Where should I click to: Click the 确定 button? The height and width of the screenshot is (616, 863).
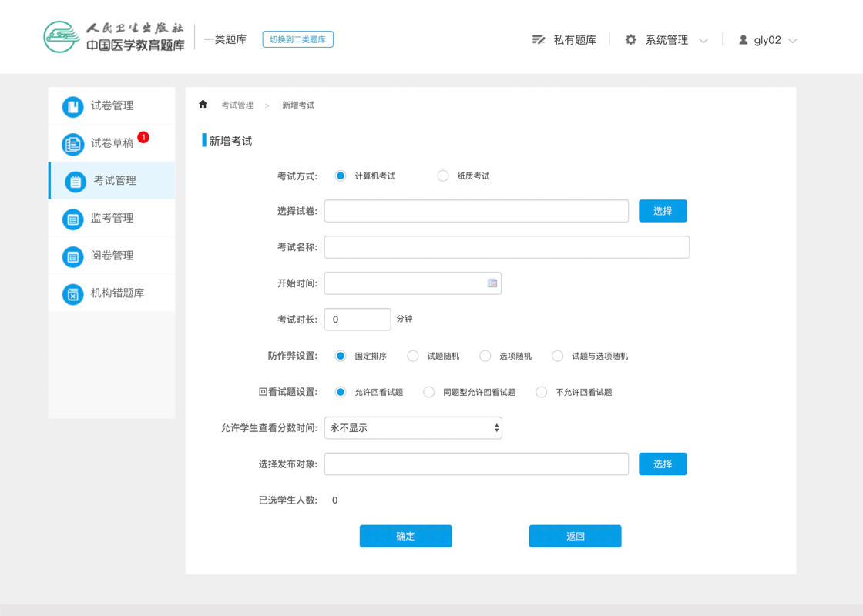(x=405, y=537)
